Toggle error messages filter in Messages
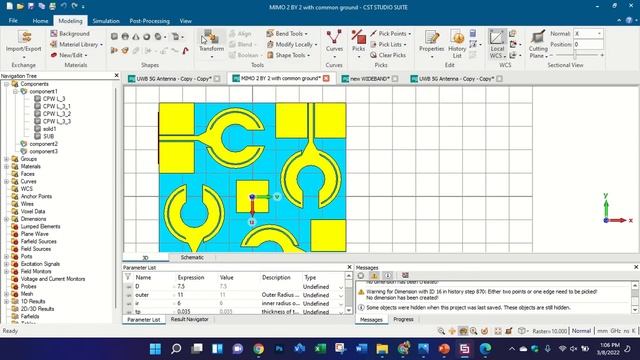The height and width of the screenshot is (360, 640). point(361,276)
